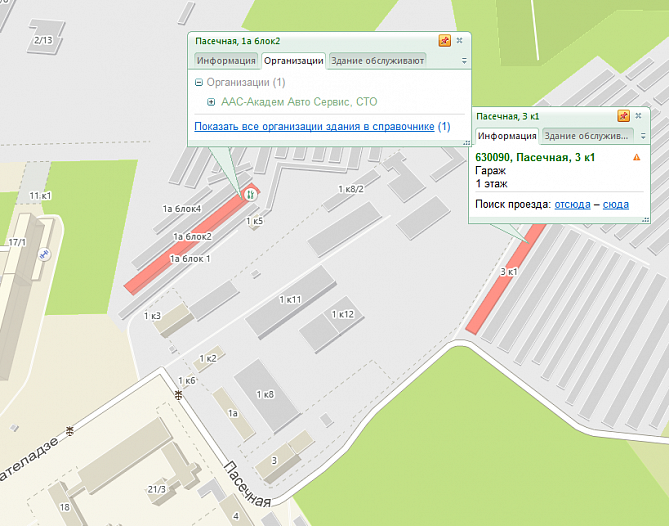
Task: Click the отсюда route link
Action: point(572,203)
